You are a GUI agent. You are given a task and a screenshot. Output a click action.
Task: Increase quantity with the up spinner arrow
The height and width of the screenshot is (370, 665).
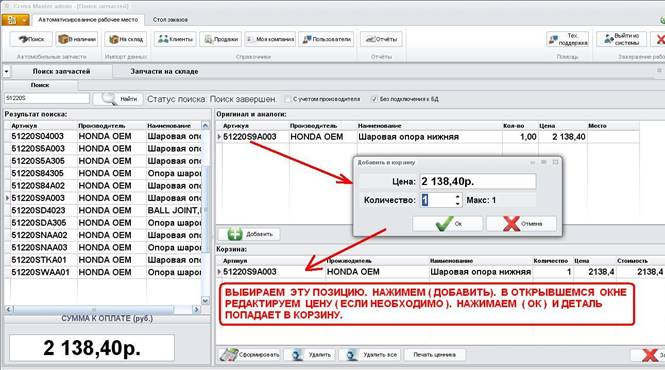(x=458, y=197)
